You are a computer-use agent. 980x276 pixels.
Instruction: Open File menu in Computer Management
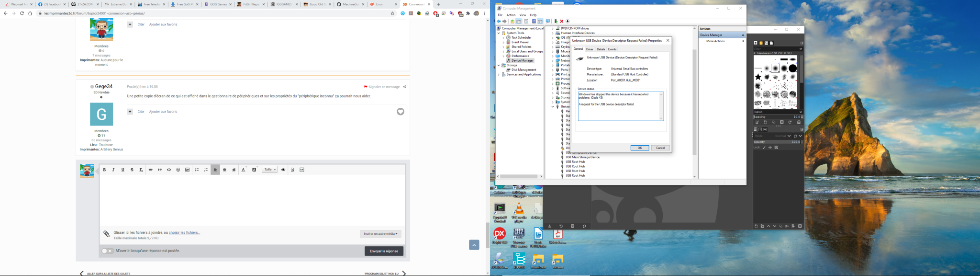[x=500, y=15]
